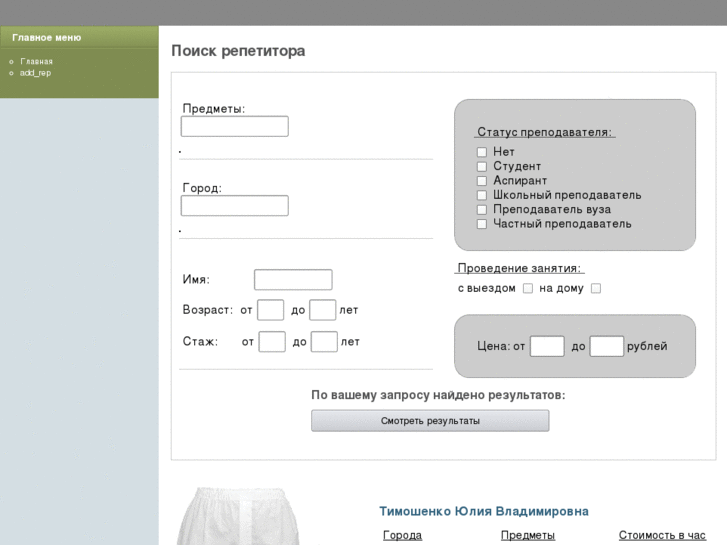
Task: Click the Смотреть результаты button
Action: [x=430, y=421]
